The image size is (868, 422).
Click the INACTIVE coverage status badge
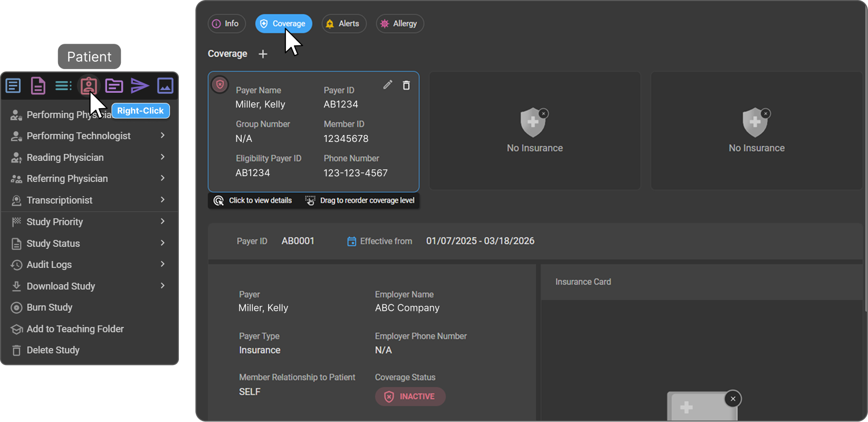pos(410,397)
